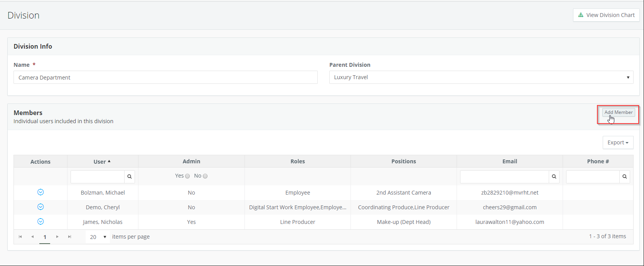Click search icon in User filter
This screenshot has width=644, height=266.
click(x=130, y=177)
